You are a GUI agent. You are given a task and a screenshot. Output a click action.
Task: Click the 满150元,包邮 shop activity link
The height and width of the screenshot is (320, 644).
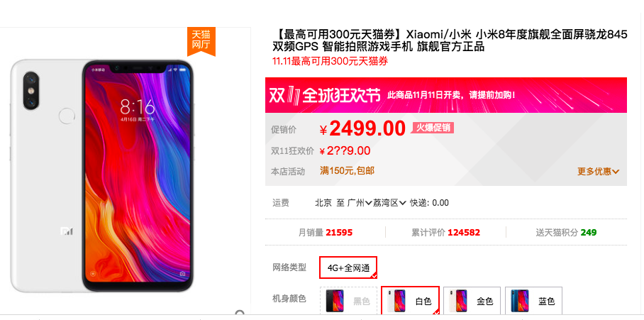347,170
